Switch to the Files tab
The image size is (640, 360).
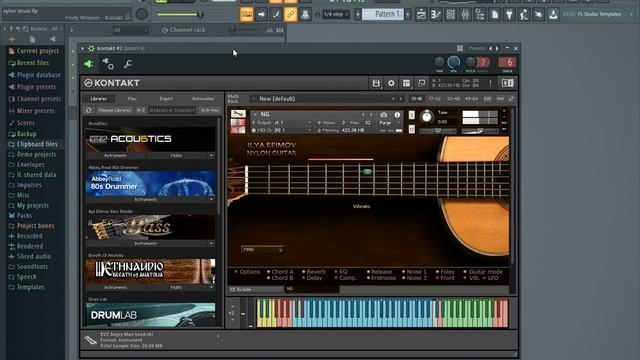132,99
